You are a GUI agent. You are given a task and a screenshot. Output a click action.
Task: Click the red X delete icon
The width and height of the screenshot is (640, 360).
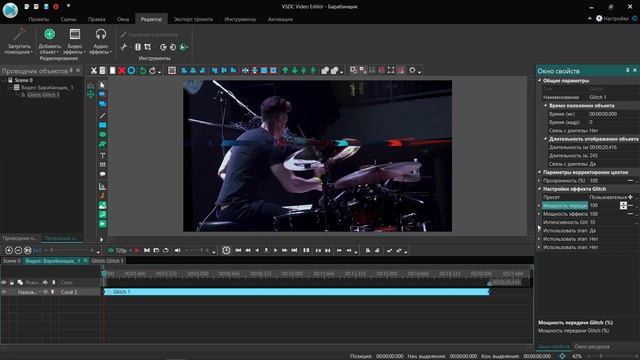tap(122, 71)
